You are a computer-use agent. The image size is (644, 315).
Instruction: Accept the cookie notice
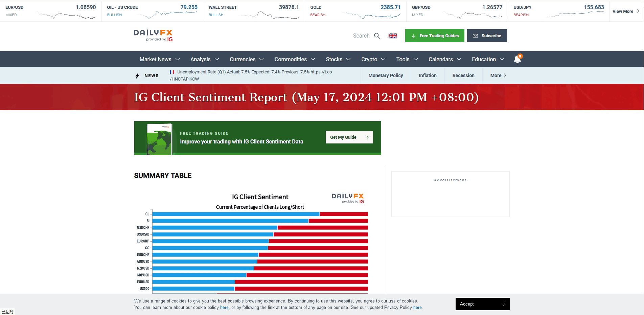(483, 304)
